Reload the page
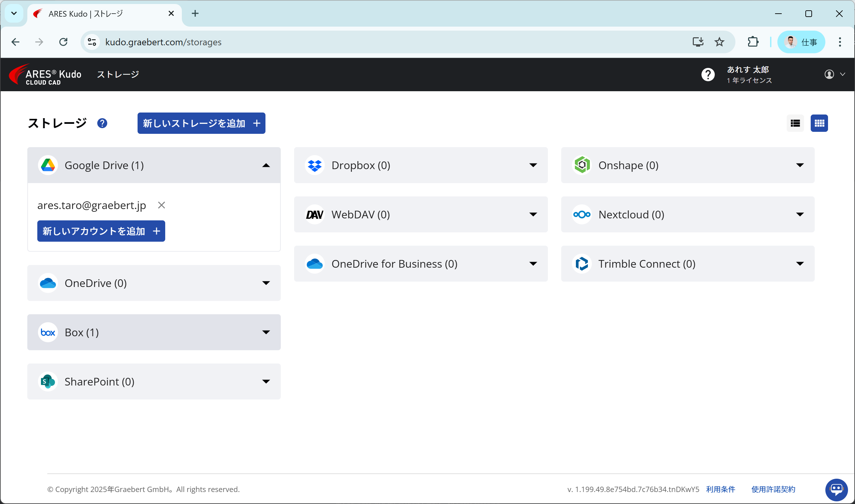The height and width of the screenshot is (504, 855). click(63, 42)
